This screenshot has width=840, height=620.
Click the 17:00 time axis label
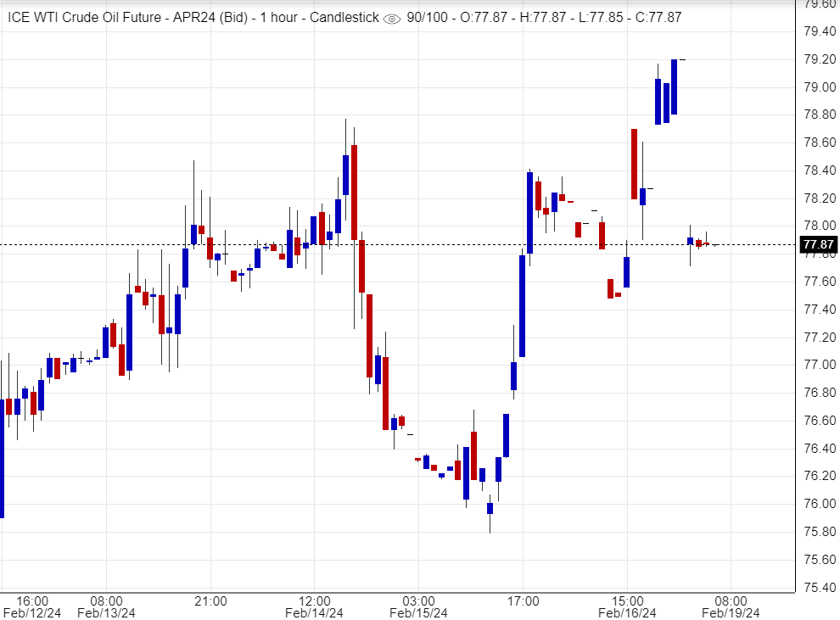pos(523,600)
